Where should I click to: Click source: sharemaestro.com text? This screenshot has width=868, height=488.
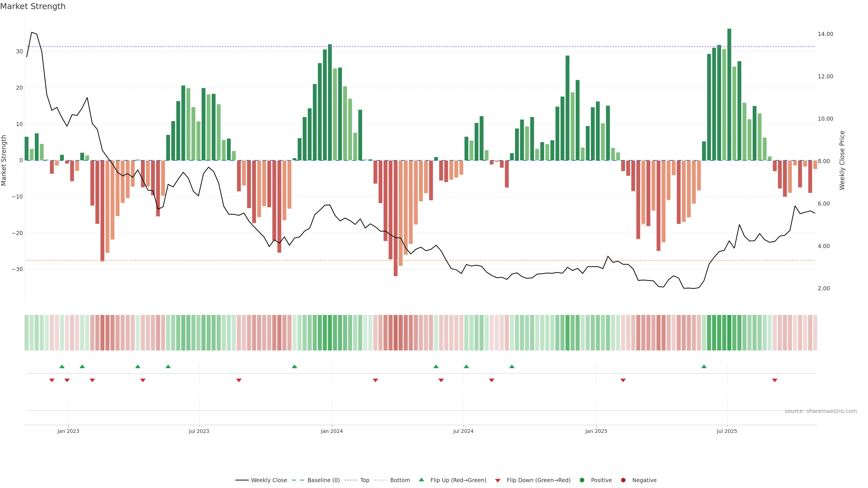821,411
